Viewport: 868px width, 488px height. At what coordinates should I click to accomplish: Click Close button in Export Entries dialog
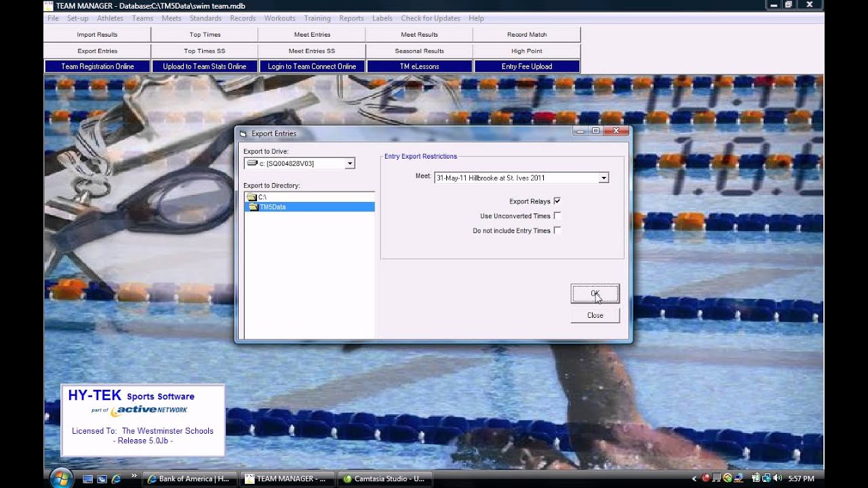click(595, 315)
